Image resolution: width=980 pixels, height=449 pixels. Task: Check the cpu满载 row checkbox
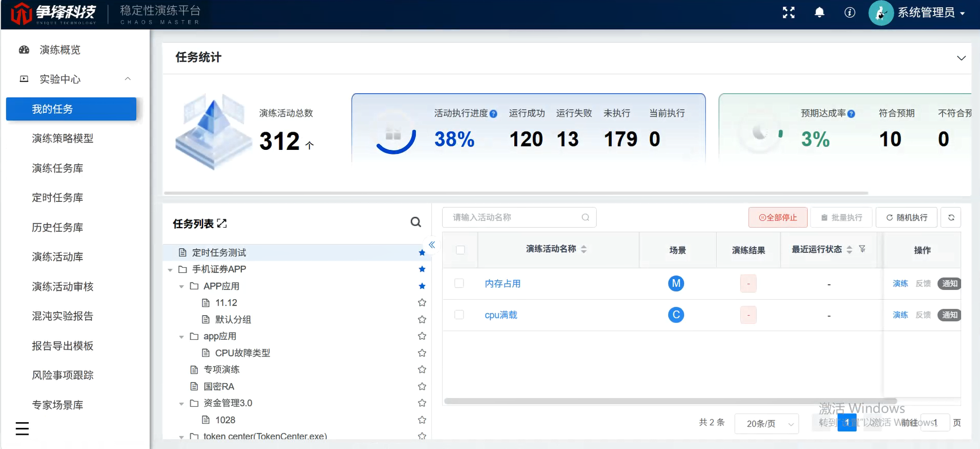tap(459, 315)
